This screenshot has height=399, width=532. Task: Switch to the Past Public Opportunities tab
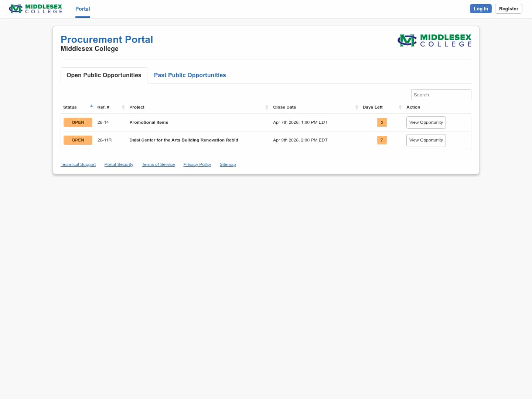pyautogui.click(x=190, y=75)
